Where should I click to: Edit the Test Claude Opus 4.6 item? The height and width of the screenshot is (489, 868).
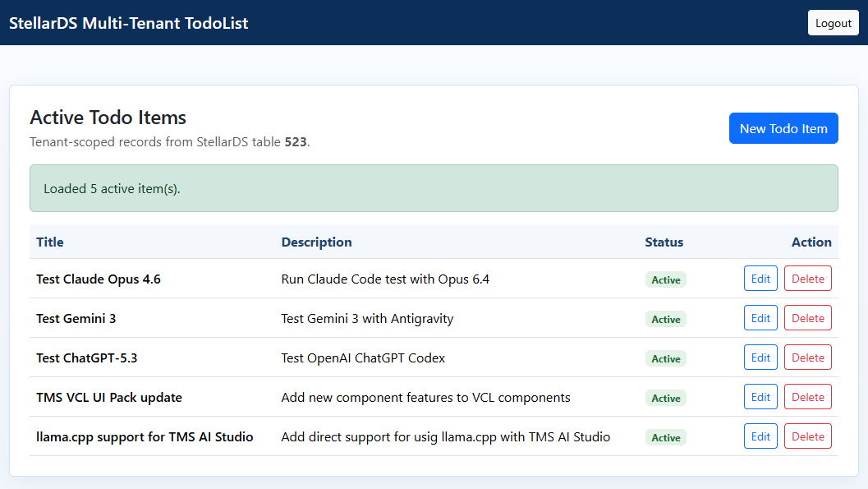pos(760,278)
